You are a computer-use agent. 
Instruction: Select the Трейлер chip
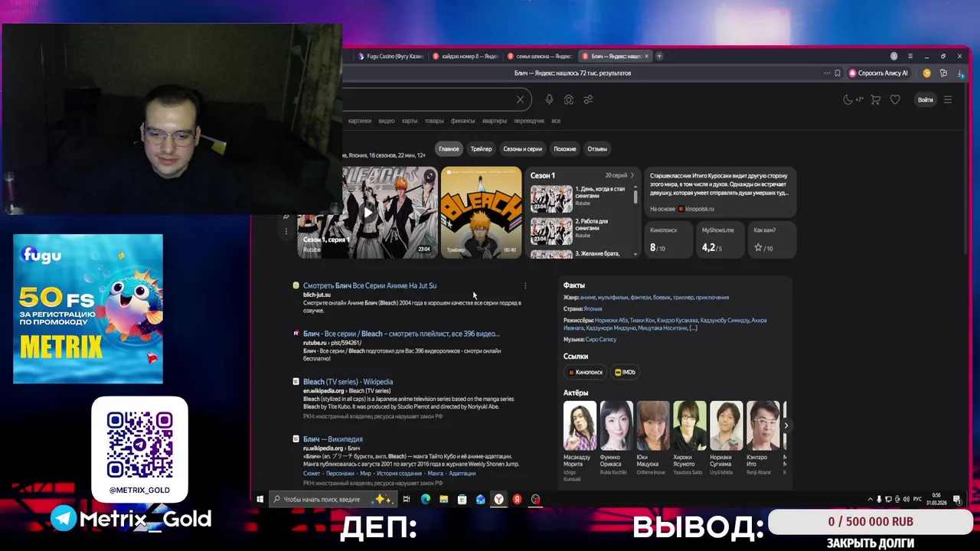[481, 148]
